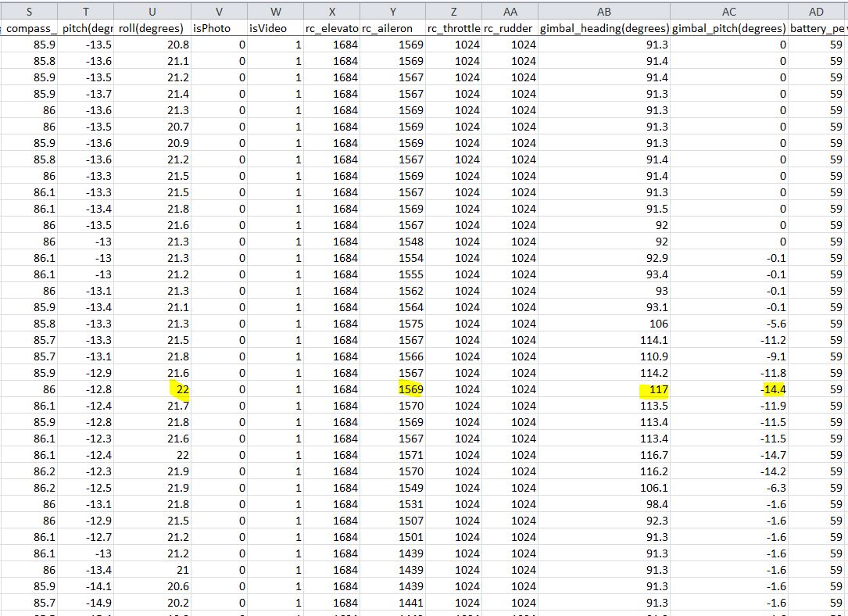Click gimbal pitch cell -5.6
848x616 pixels.
(729, 324)
